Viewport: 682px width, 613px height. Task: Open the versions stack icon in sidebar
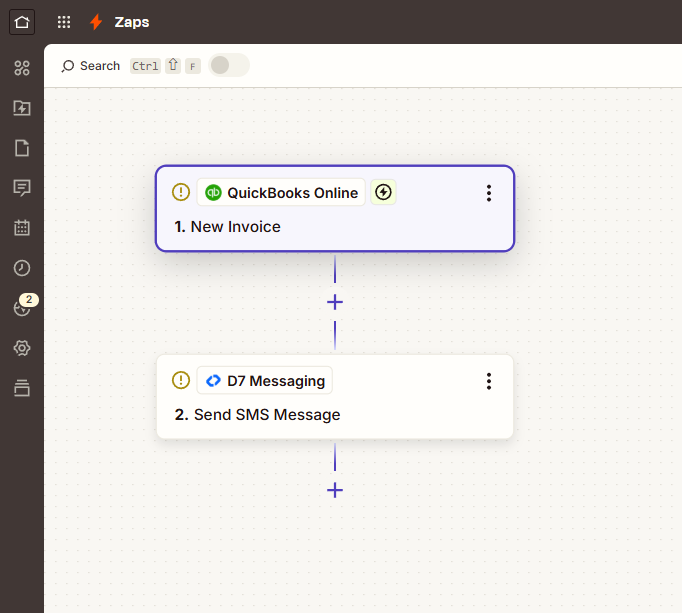click(22, 388)
